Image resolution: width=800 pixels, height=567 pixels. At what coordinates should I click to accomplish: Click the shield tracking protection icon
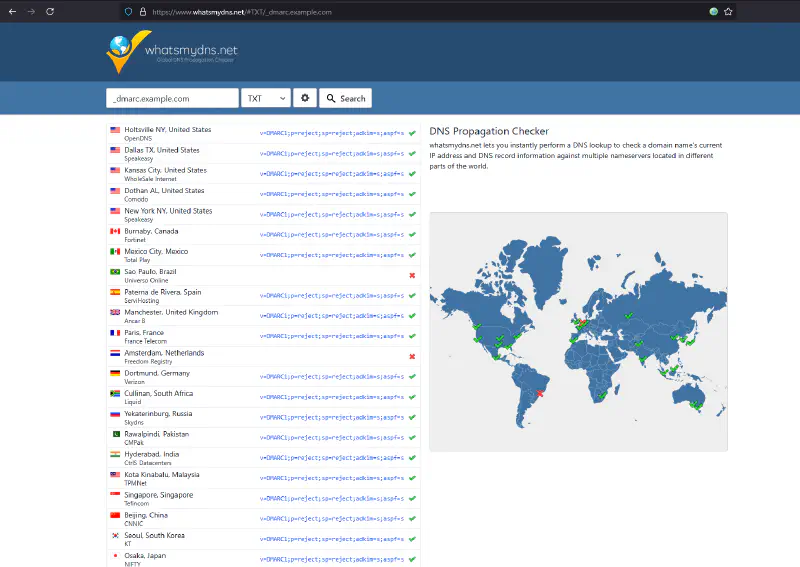coord(129,11)
